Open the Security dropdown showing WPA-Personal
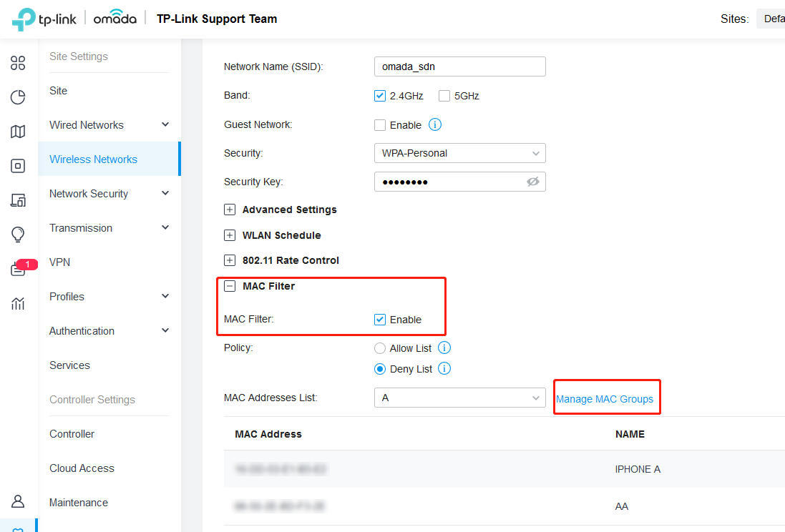The image size is (785, 532). pyautogui.click(x=459, y=153)
